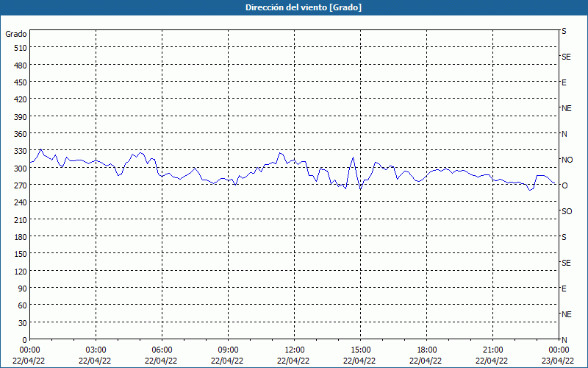Click the 15:00 time axis label
The width and height of the screenshot is (588, 368).
click(x=360, y=350)
